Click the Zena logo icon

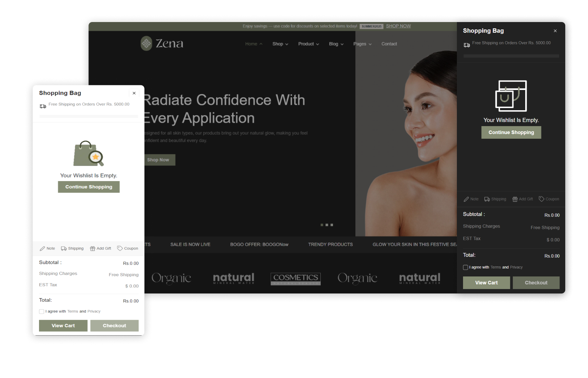(x=146, y=43)
